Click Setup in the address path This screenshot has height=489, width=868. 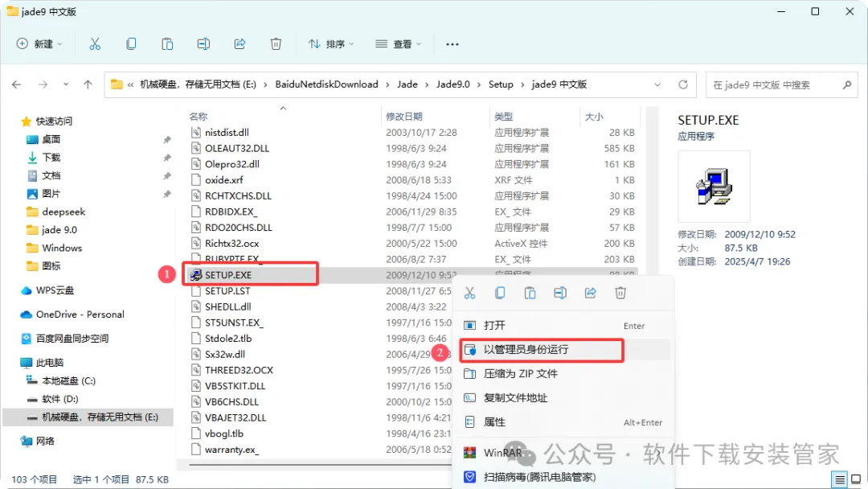click(501, 84)
